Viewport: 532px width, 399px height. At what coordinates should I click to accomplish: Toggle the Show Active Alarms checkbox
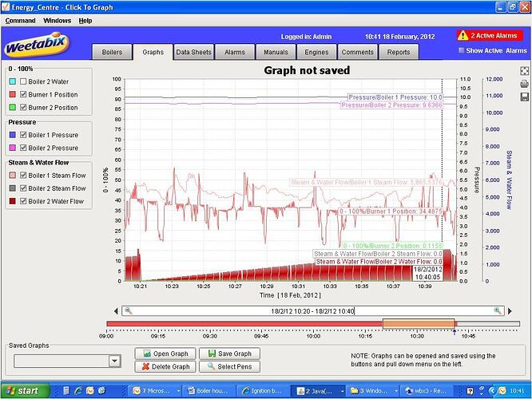pyautogui.click(x=461, y=50)
